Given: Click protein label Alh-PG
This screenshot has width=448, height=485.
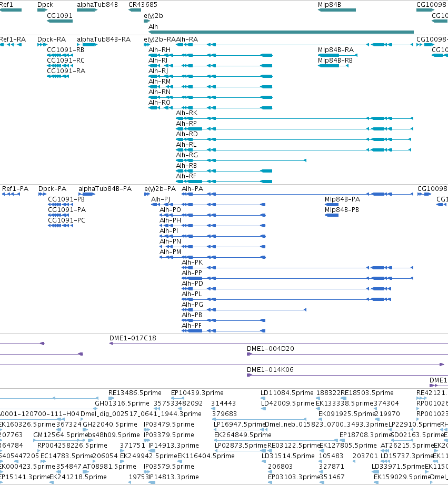Looking at the screenshot, I should click(x=192, y=305).
